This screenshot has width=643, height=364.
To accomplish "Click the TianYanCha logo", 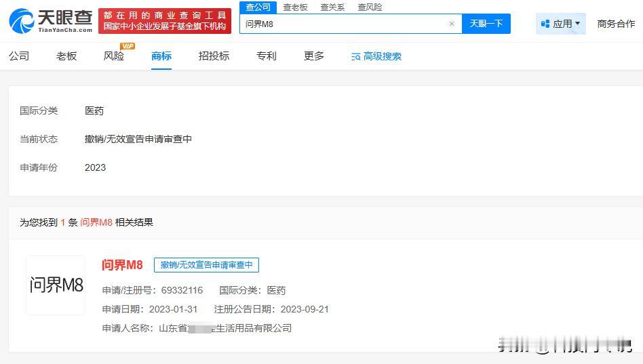I will pos(51,21).
